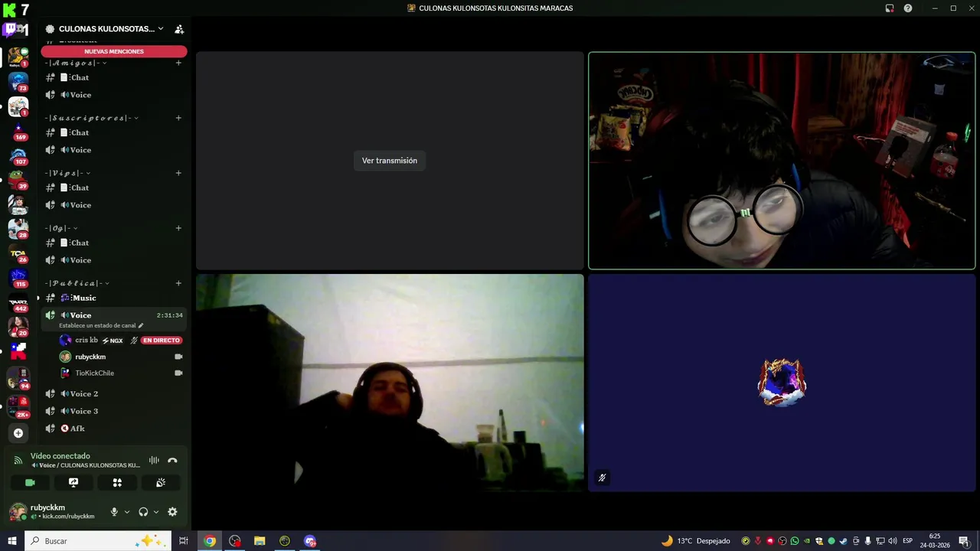
Task: Open the soundboard
Action: click(161, 483)
